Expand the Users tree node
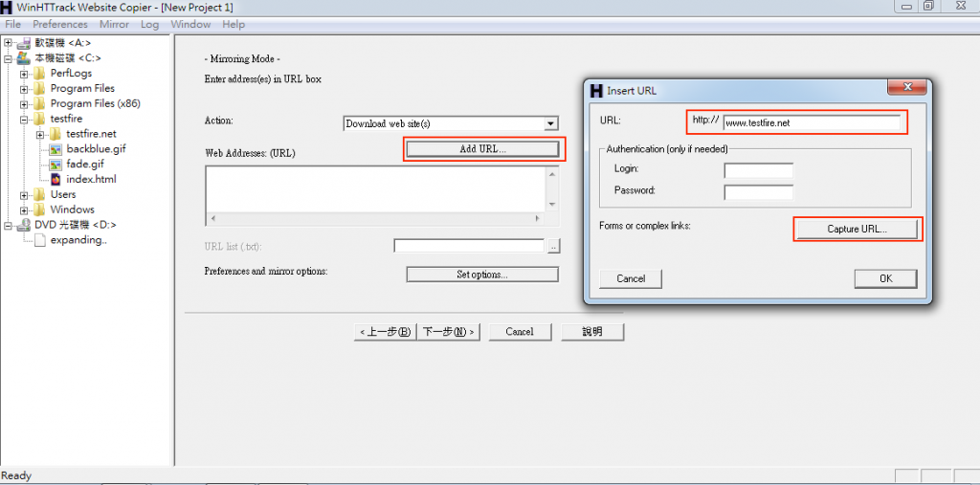980x485 pixels. click(24, 195)
